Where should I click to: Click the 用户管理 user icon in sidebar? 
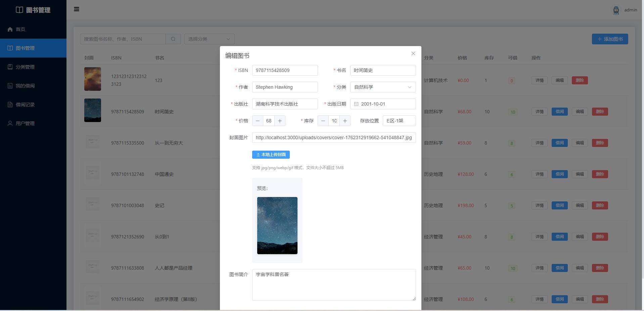click(10, 123)
